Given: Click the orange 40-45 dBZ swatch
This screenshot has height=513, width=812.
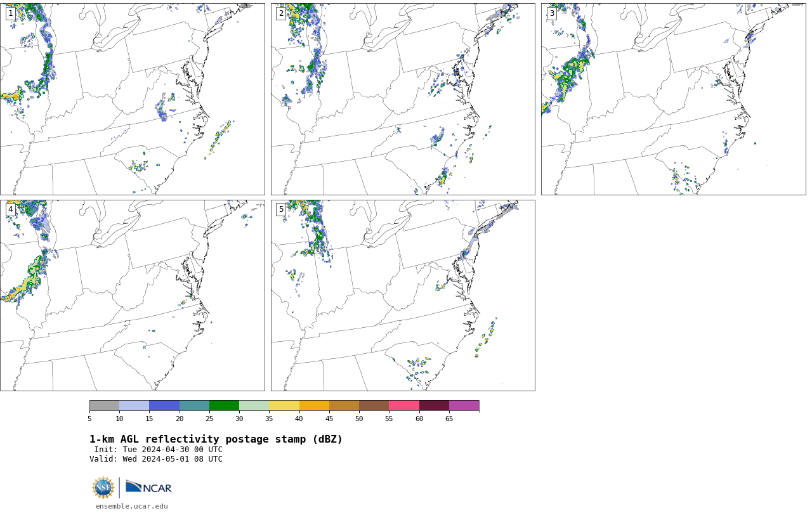Looking at the screenshot, I should click(314, 406).
